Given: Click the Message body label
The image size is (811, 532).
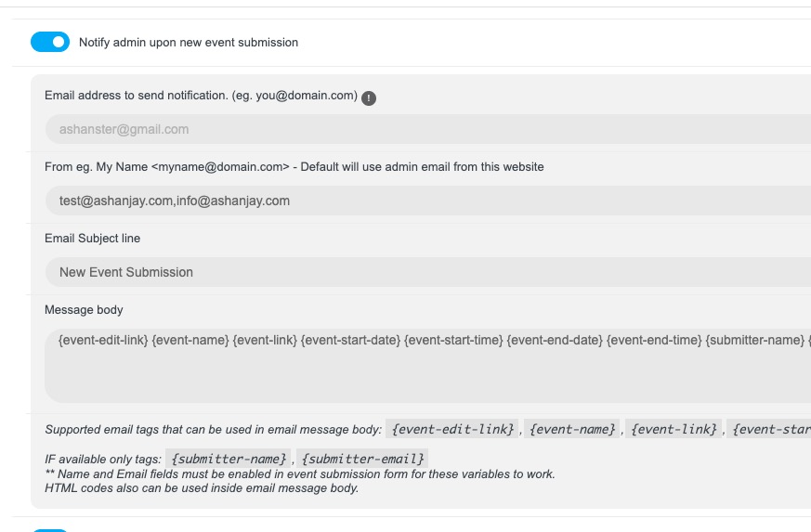Looking at the screenshot, I should (84, 310).
